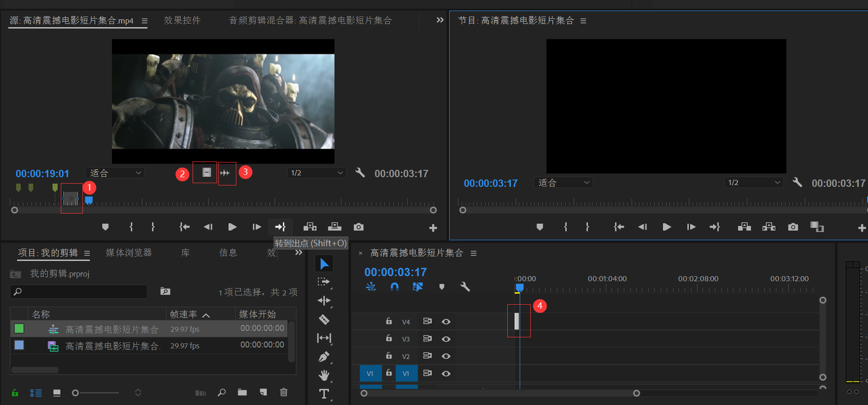Viewport: 868px width, 405px height.
Task: Mark In point in Source monitor
Action: pyautogui.click(x=131, y=227)
